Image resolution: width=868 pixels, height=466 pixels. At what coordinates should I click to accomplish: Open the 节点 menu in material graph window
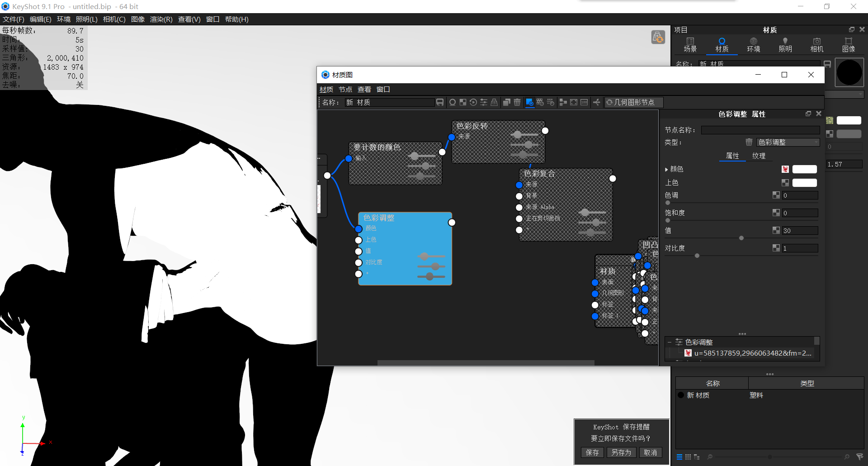(345, 89)
